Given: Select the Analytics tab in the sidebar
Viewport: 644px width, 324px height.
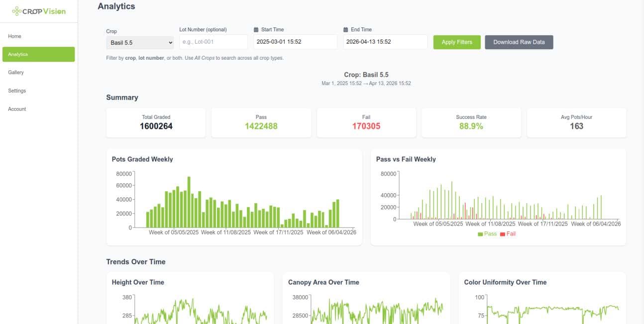Looking at the screenshot, I should pyautogui.click(x=19, y=54).
